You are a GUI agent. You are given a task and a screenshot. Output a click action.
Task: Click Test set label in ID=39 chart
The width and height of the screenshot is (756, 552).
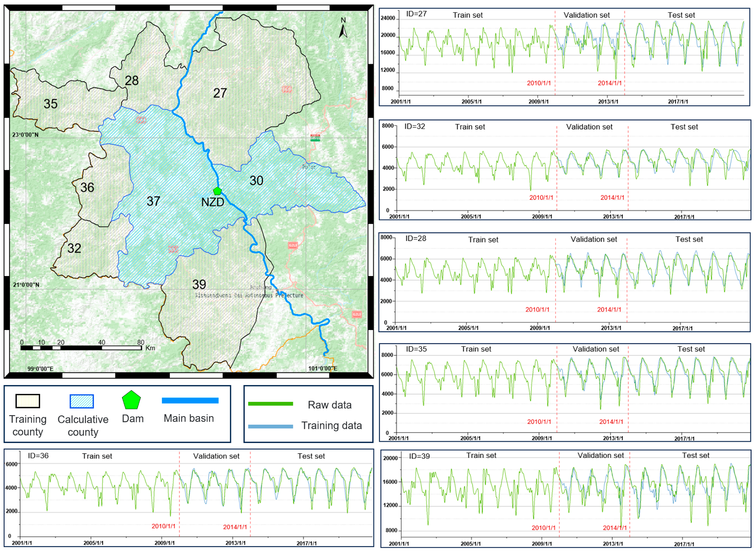pyautogui.click(x=695, y=455)
